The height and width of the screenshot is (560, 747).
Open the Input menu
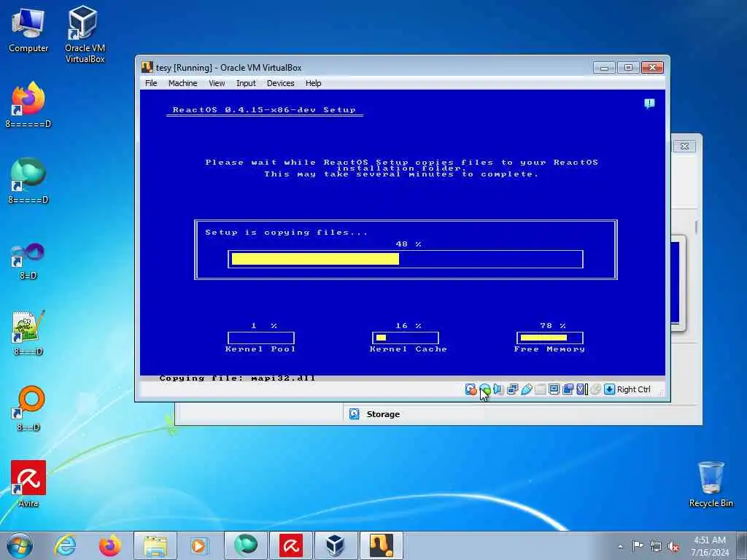point(246,83)
